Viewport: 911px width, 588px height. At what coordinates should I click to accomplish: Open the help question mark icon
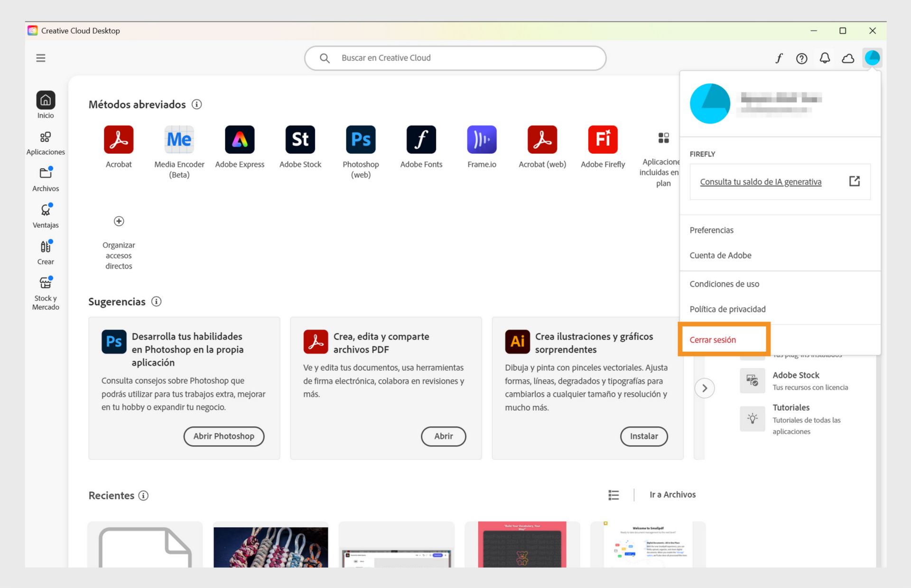click(x=801, y=58)
